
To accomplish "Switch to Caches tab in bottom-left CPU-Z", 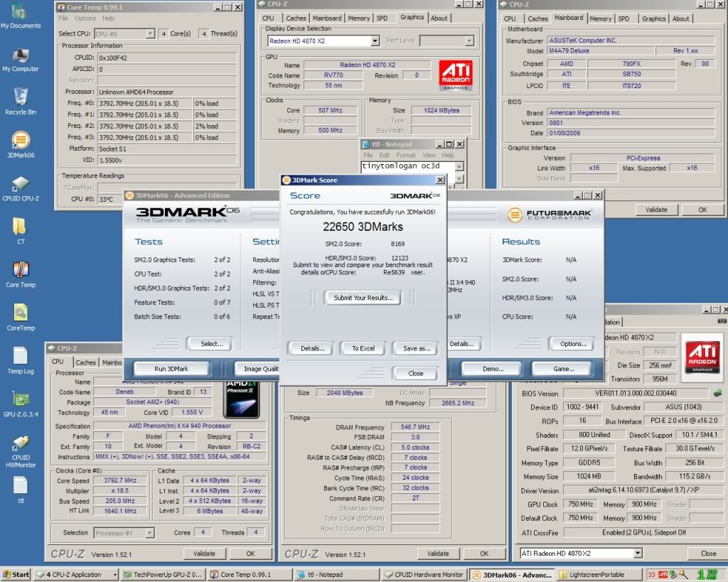I will 85,362.
